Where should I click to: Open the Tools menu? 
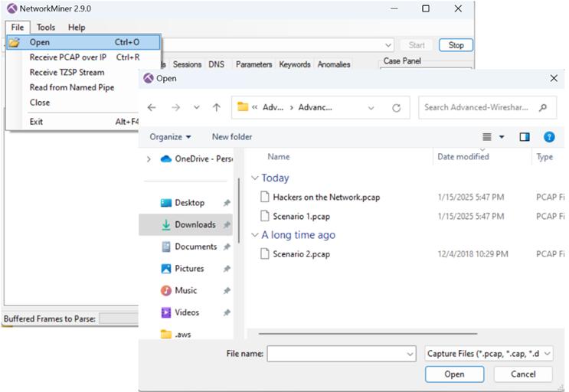coord(46,28)
